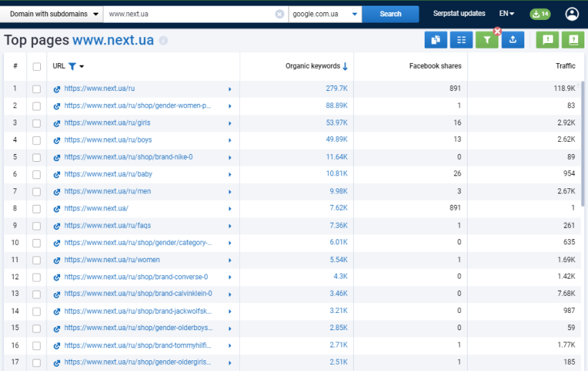This screenshot has width=588, height=371.
Task: Open external link icon for /ru/women row
Action: click(57, 260)
